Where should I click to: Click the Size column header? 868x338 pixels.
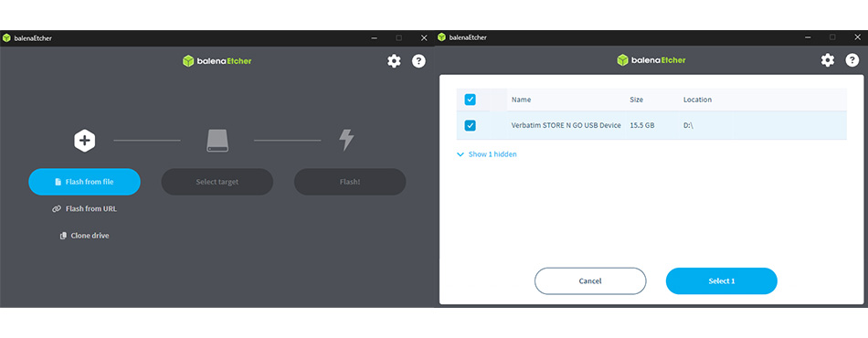click(637, 100)
